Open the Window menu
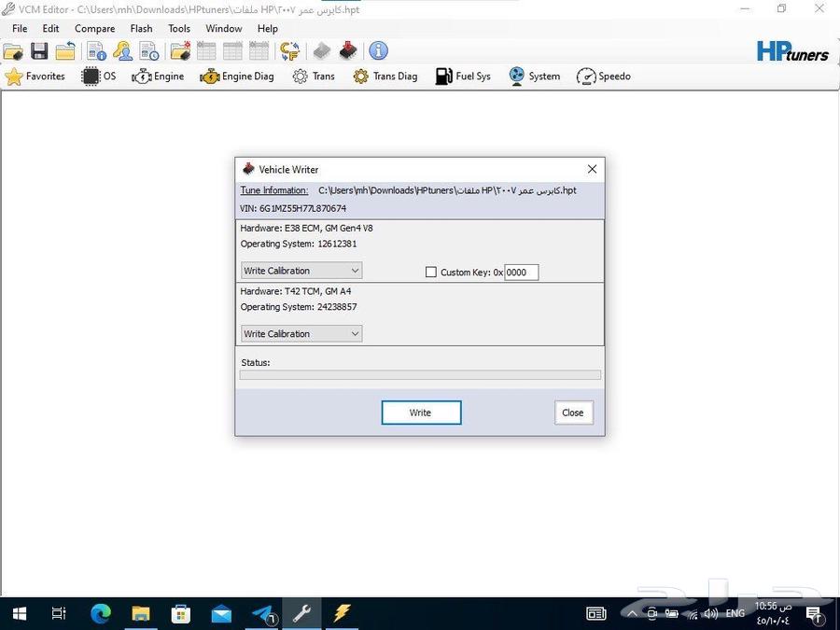Screen dimensions: 840x630 click(x=224, y=28)
